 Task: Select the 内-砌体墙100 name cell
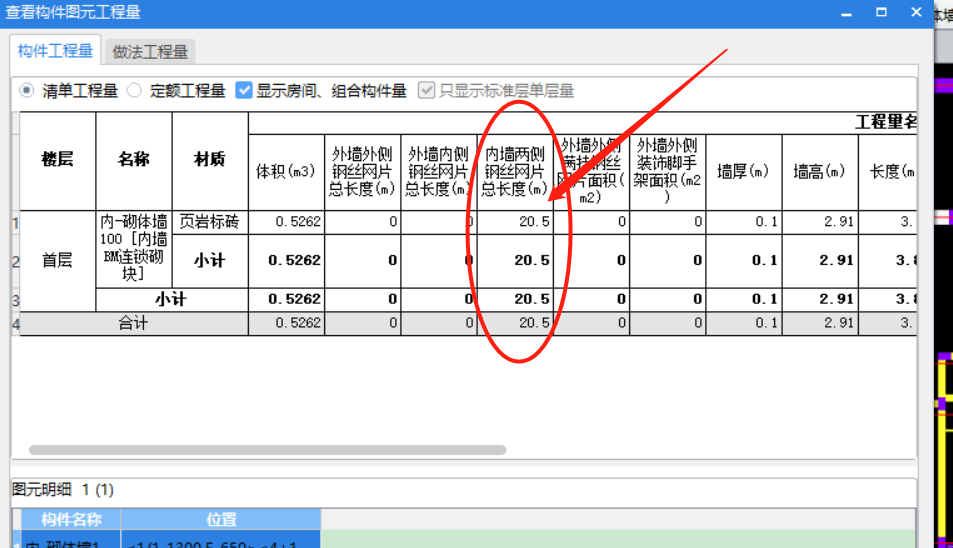pos(134,249)
